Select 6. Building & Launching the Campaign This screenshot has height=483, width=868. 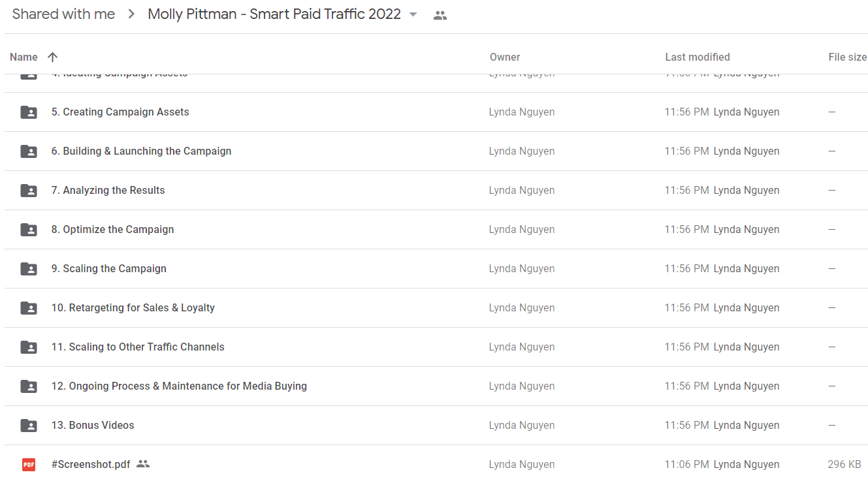[141, 151]
